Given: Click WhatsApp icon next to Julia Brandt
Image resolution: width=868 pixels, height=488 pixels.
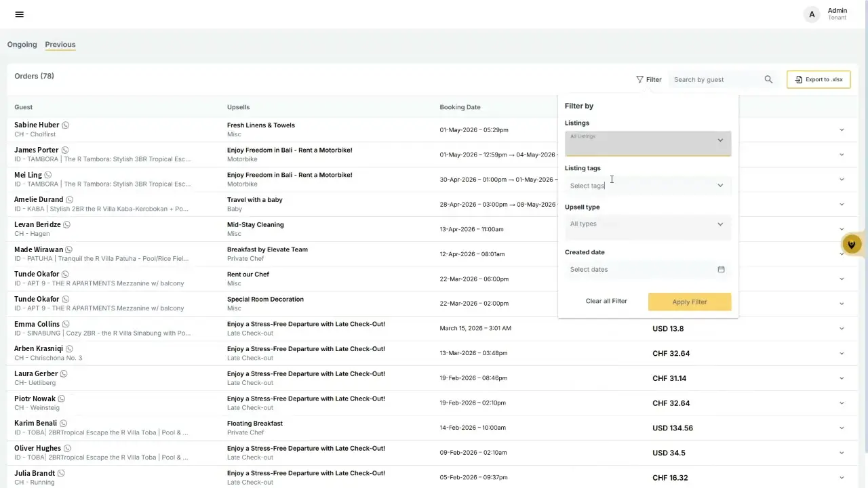Looking at the screenshot, I should (61, 473).
